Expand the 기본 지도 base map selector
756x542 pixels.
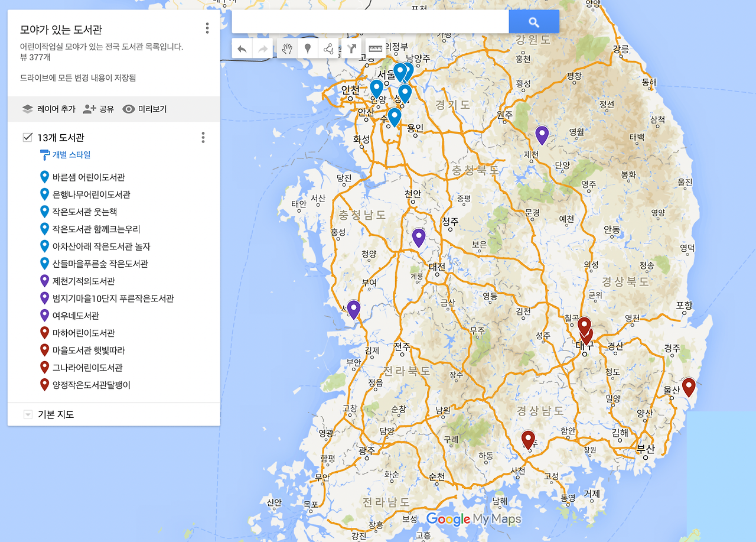28,414
